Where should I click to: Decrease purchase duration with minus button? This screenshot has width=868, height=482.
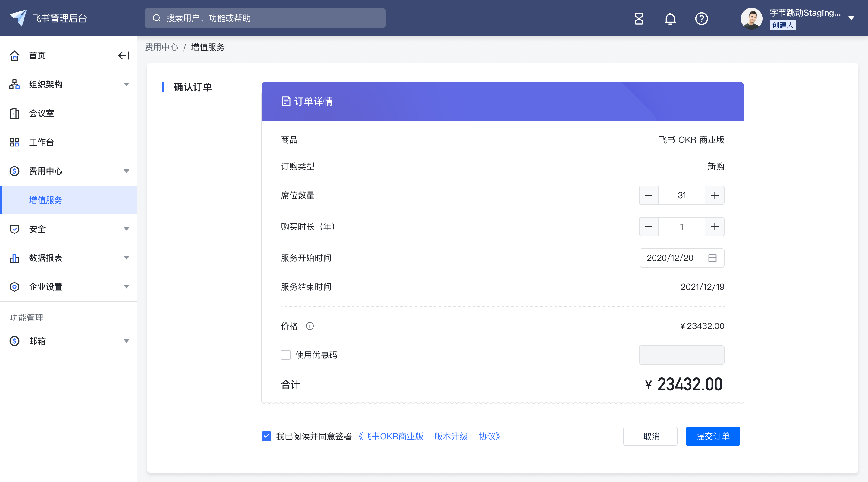tap(648, 226)
